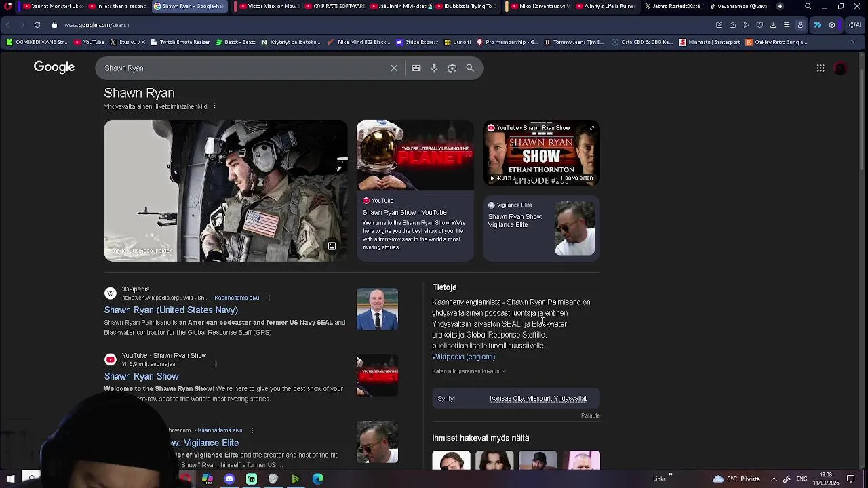This screenshot has height=488, width=868.
Task: Open the astronaut 'PLANET' YouTube card
Action: pos(415,190)
